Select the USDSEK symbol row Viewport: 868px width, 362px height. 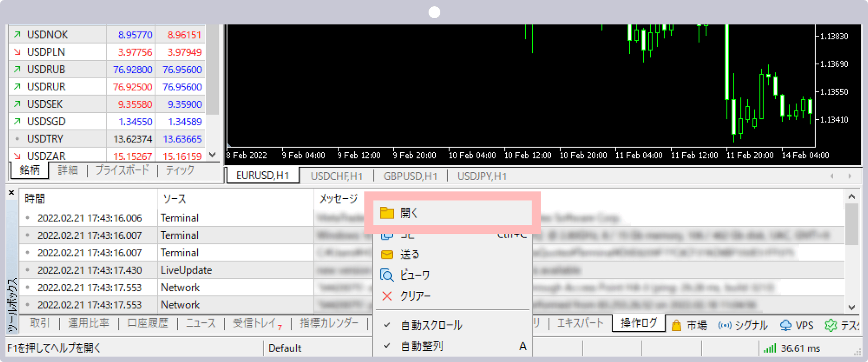[x=107, y=104]
